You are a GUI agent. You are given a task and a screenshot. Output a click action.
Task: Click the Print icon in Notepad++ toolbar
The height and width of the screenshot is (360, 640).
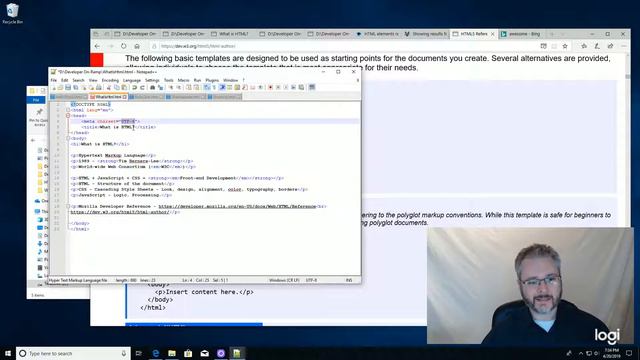tap(98, 87)
